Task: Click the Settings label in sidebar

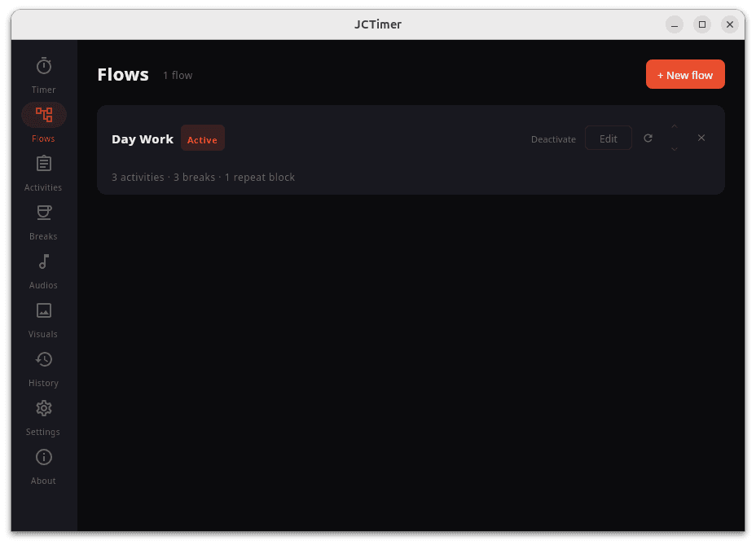Action: tap(43, 432)
